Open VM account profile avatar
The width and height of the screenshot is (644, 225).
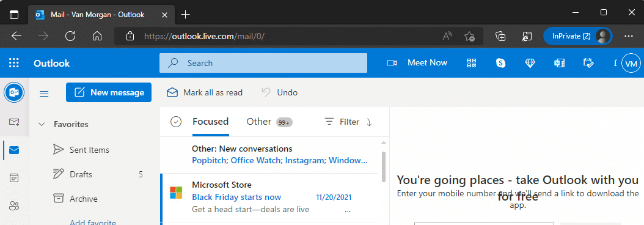631,64
